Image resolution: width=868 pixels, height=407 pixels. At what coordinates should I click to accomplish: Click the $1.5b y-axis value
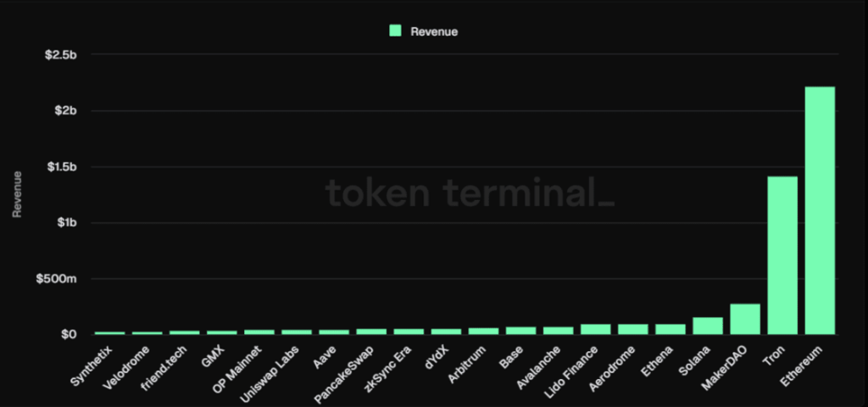[60, 167]
